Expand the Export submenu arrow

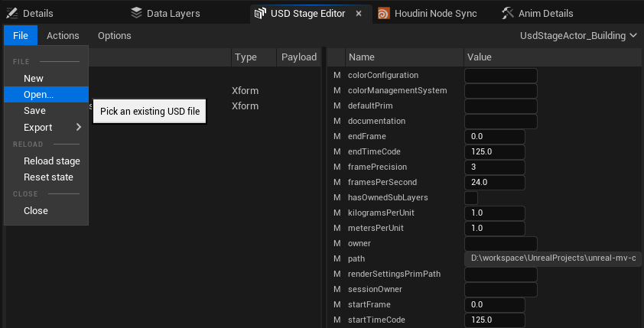[79, 127]
